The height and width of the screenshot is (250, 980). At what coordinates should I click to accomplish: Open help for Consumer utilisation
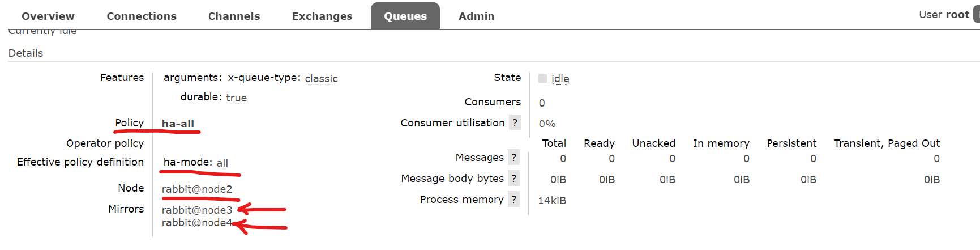515,123
